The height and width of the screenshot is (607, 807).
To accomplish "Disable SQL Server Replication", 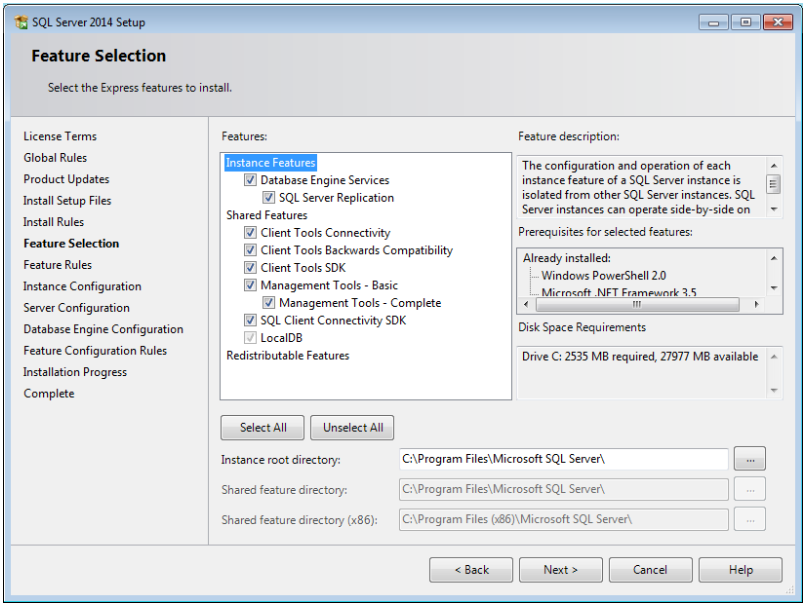I will [x=267, y=197].
